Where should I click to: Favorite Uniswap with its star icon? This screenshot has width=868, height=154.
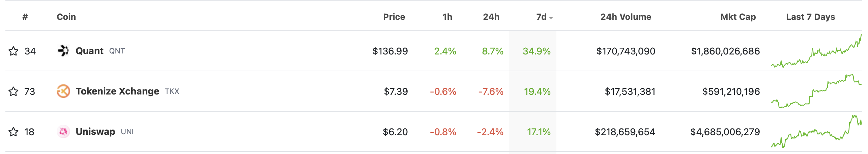pos(13,132)
